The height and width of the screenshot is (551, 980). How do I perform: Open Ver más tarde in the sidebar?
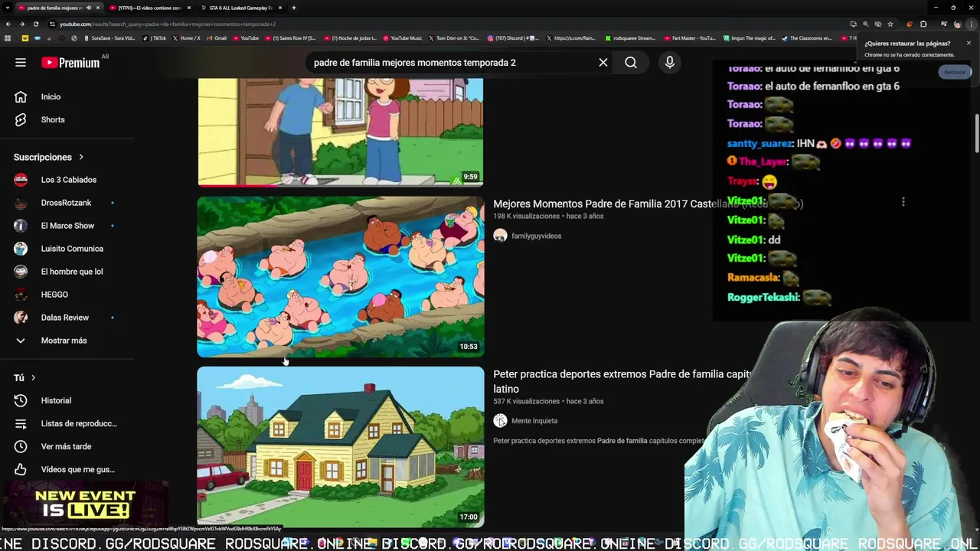tap(67, 446)
